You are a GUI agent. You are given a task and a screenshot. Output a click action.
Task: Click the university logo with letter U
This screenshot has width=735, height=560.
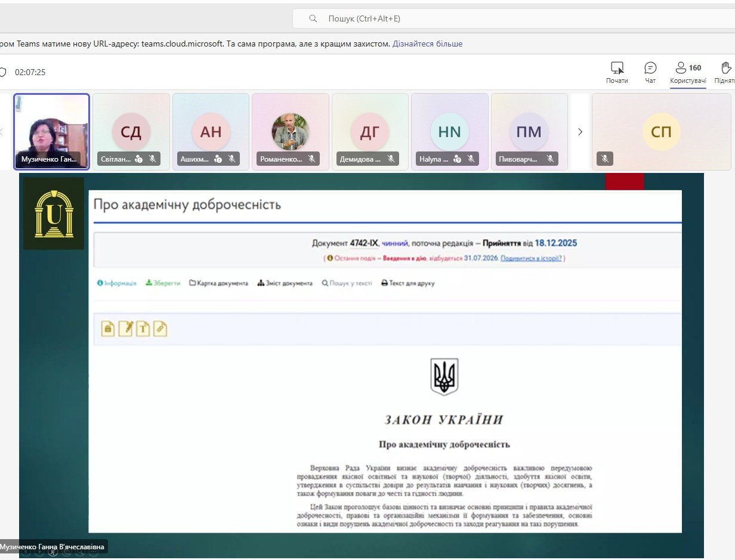tap(54, 214)
